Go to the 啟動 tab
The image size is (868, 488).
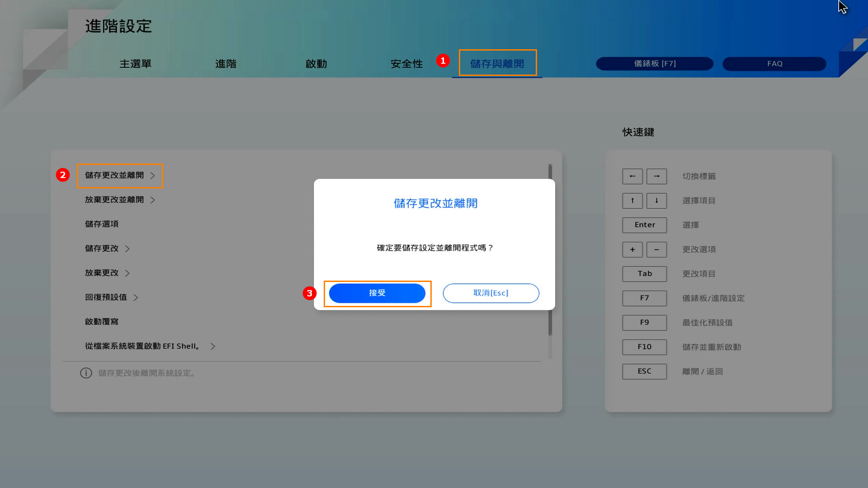tap(316, 64)
